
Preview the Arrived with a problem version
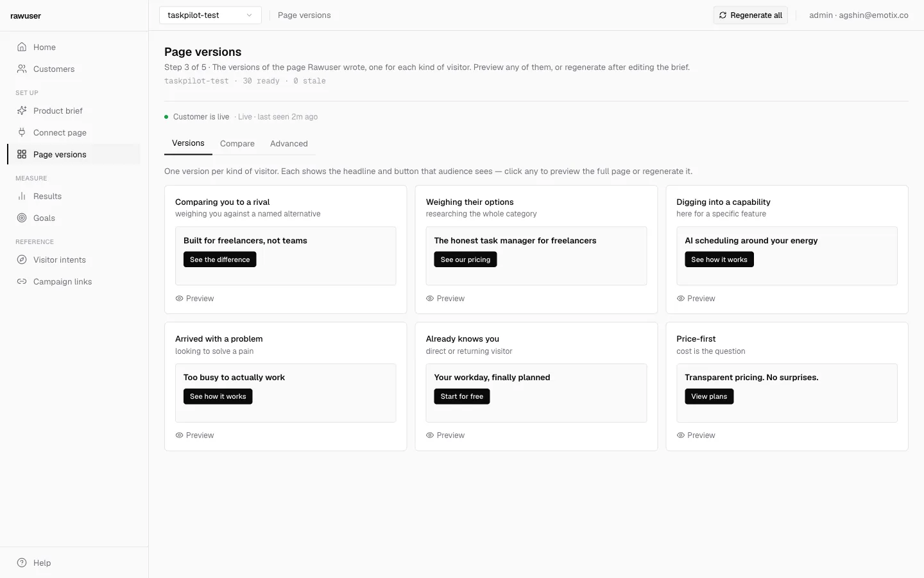point(194,435)
